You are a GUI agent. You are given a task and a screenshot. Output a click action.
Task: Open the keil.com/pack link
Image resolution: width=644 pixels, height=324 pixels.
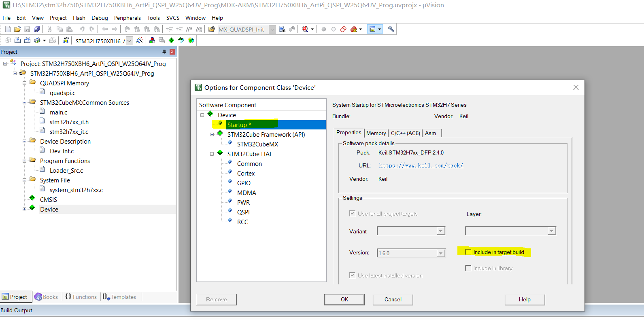click(x=421, y=165)
